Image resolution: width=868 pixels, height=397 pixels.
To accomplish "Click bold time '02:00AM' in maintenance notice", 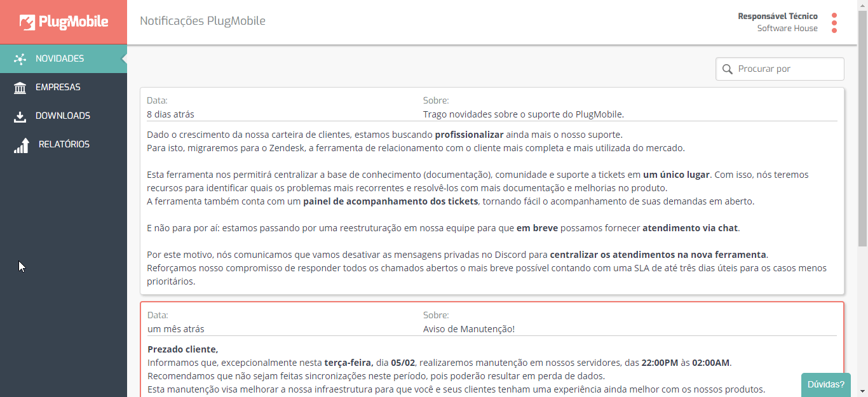I will (x=711, y=363).
